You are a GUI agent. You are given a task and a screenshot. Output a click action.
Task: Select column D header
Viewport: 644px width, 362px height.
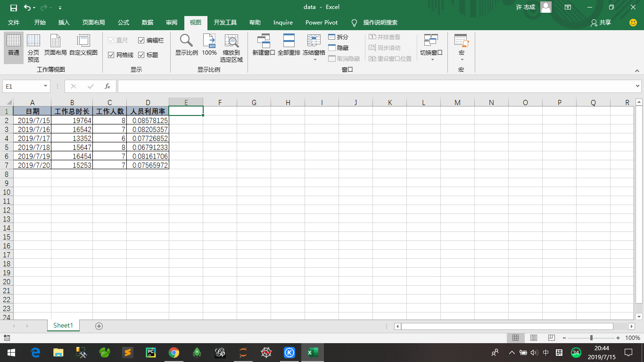tap(148, 102)
